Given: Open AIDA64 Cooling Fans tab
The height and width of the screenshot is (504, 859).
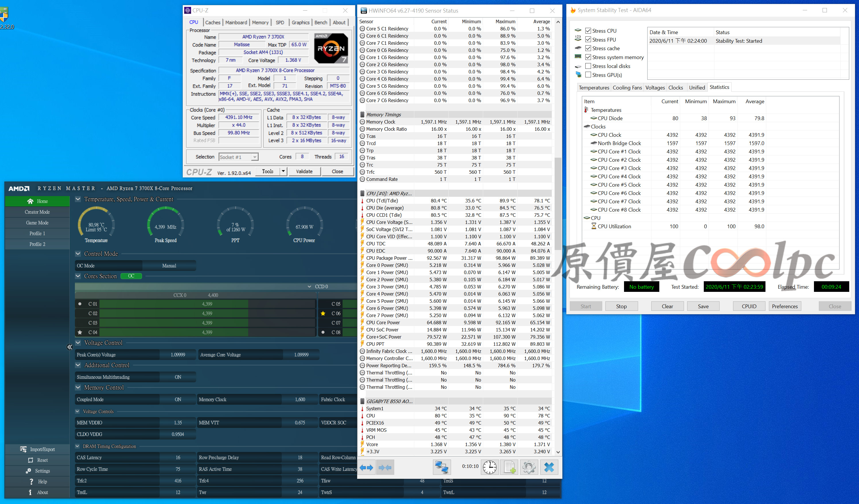Looking at the screenshot, I should 627,87.
